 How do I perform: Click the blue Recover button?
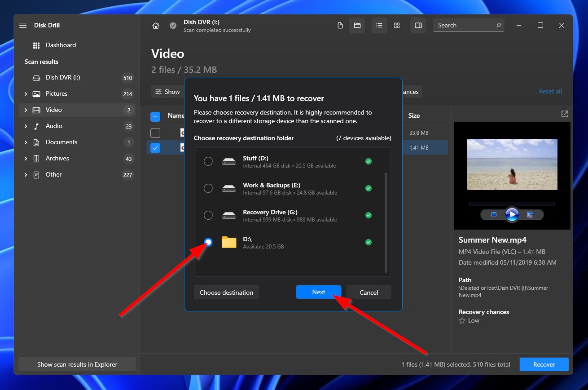tap(544, 364)
